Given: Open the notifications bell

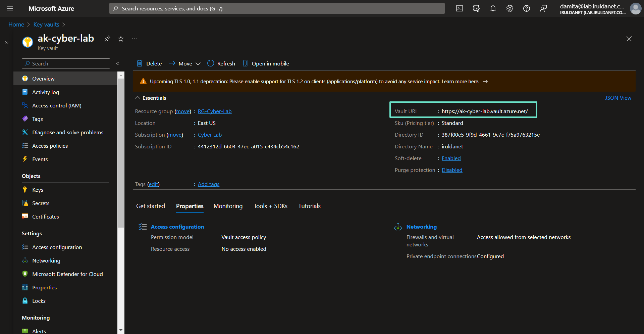Looking at the screenshot, I should (x=493, y=8).
